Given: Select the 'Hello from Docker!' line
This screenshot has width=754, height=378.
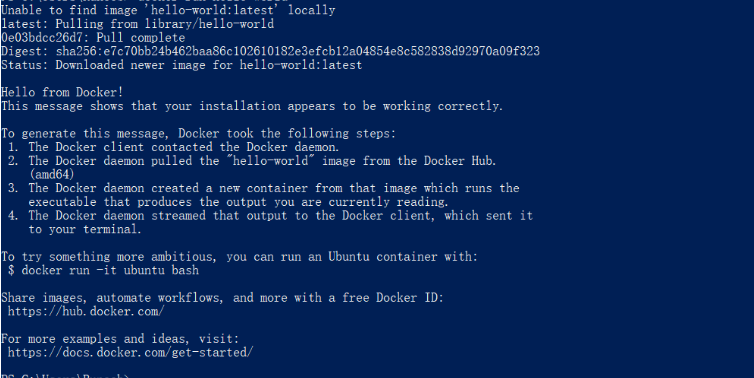Looking at the screenshot, I should click(x=62, y=92).
